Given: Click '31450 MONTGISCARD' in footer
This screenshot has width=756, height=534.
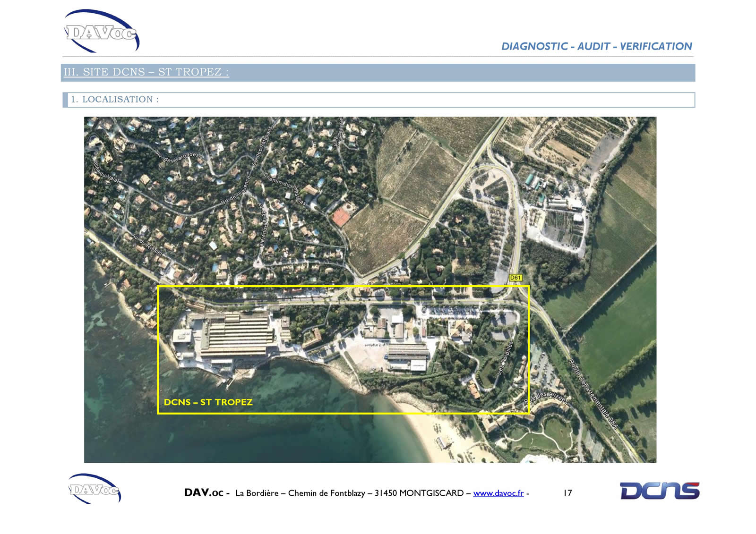Looking at the screenshot, I should coord(419,493).
